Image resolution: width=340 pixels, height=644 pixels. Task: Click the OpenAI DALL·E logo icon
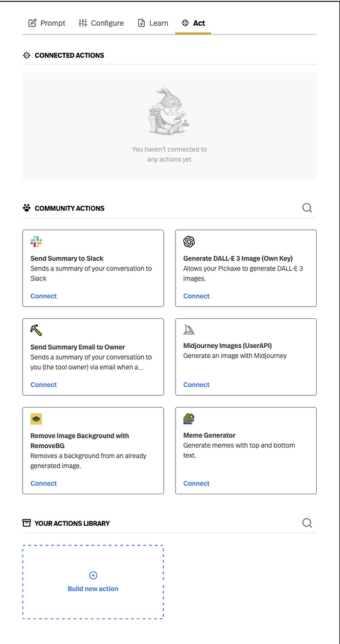tap(189, 241)
